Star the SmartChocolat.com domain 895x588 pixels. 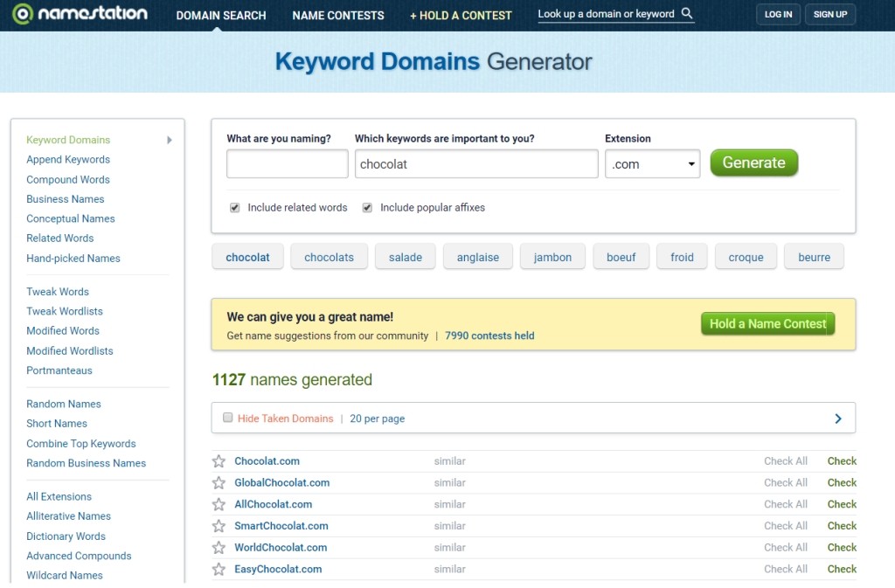(219, 526)
